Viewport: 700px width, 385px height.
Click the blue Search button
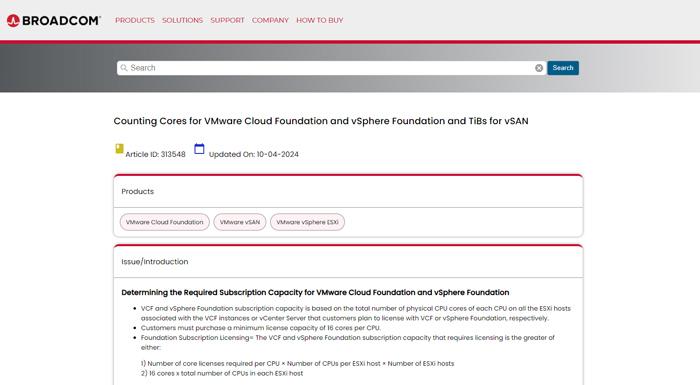tap(563, 68)
